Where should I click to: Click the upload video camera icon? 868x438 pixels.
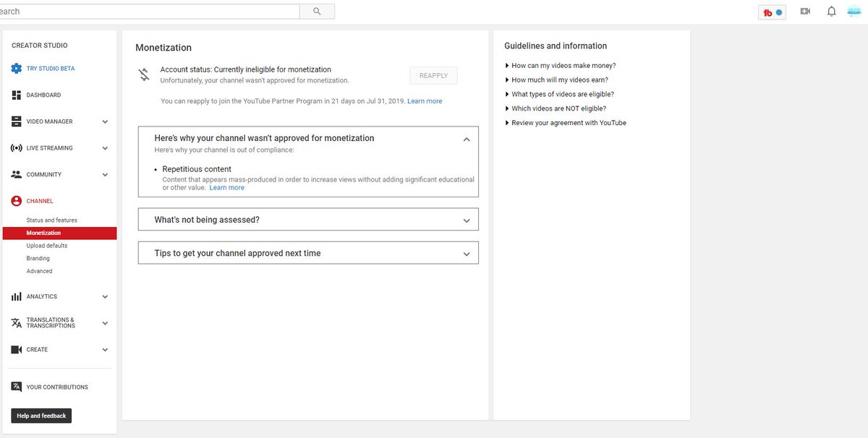tap(805, 12)
